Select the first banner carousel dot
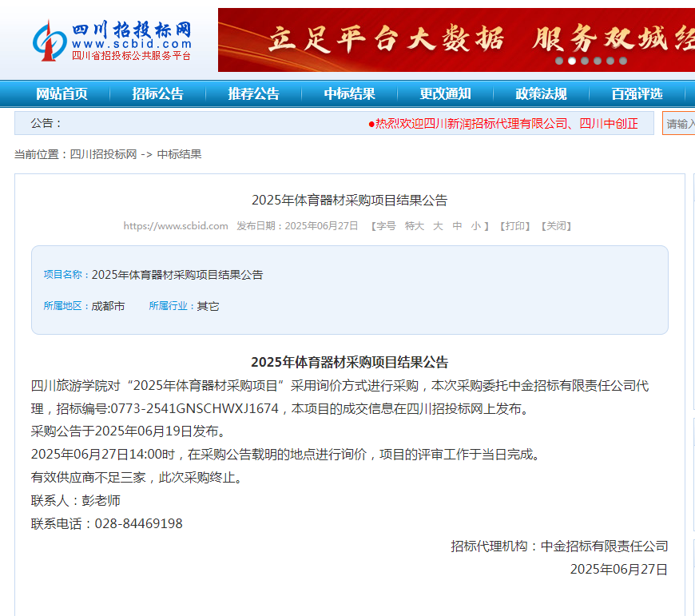This screenshot has height=616, width=695. [559, 61]
